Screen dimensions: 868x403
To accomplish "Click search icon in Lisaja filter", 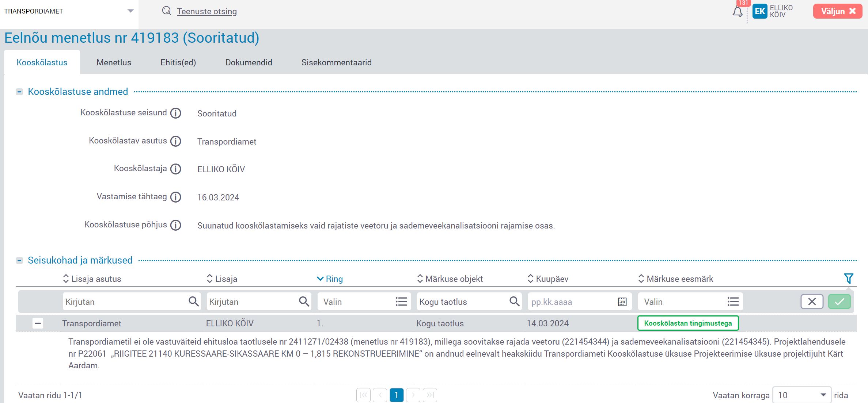I will tap(304, 302).
